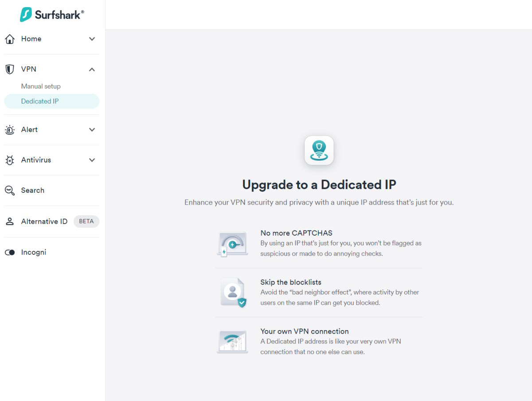The height and width of the screenshot is (401, 532).
Task: Click the VPN shield icon
Action: tap(10, 70)
